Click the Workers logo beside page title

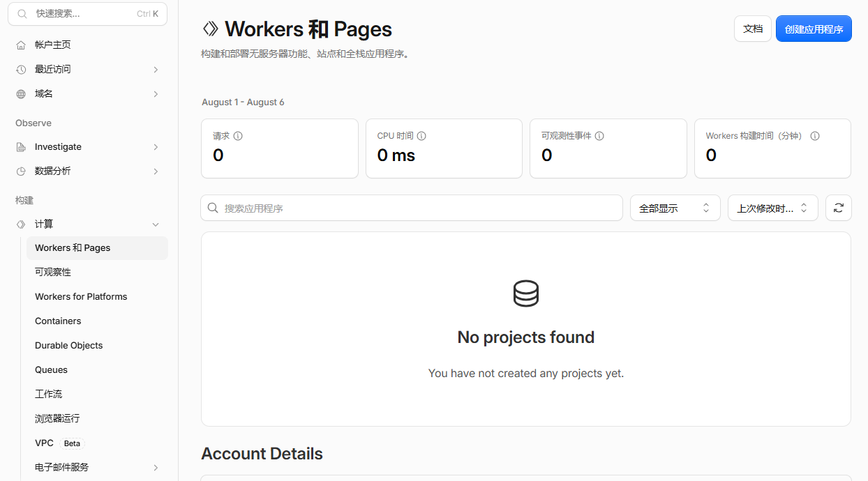(210, 29)
